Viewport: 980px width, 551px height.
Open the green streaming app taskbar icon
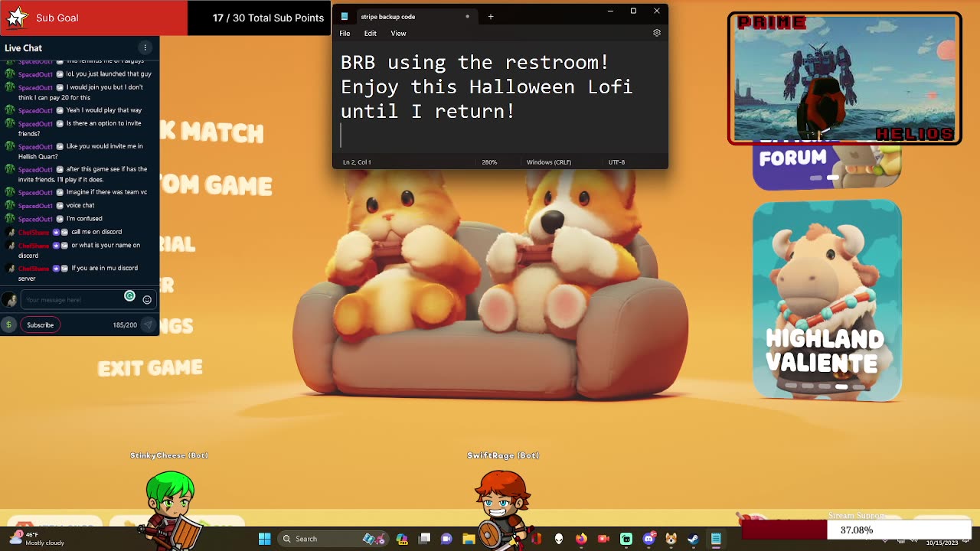pos(626,539)
